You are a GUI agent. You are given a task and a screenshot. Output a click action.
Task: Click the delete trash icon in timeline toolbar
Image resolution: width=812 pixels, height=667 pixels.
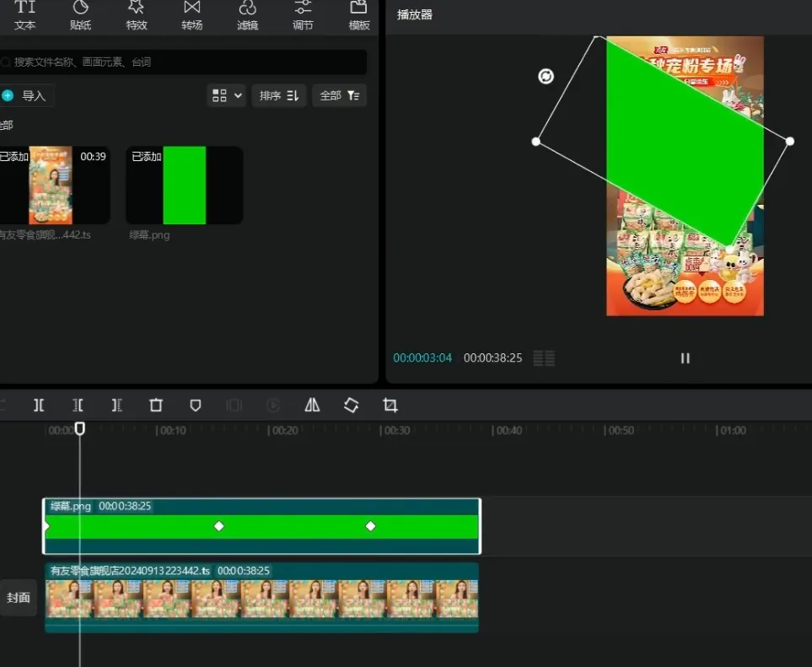point(156,406)
